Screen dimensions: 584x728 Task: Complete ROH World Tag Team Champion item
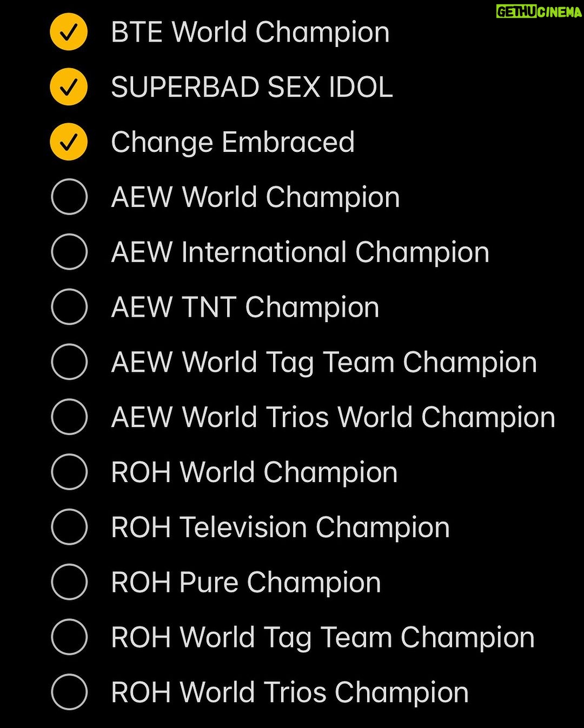click(x=69, y=637)
